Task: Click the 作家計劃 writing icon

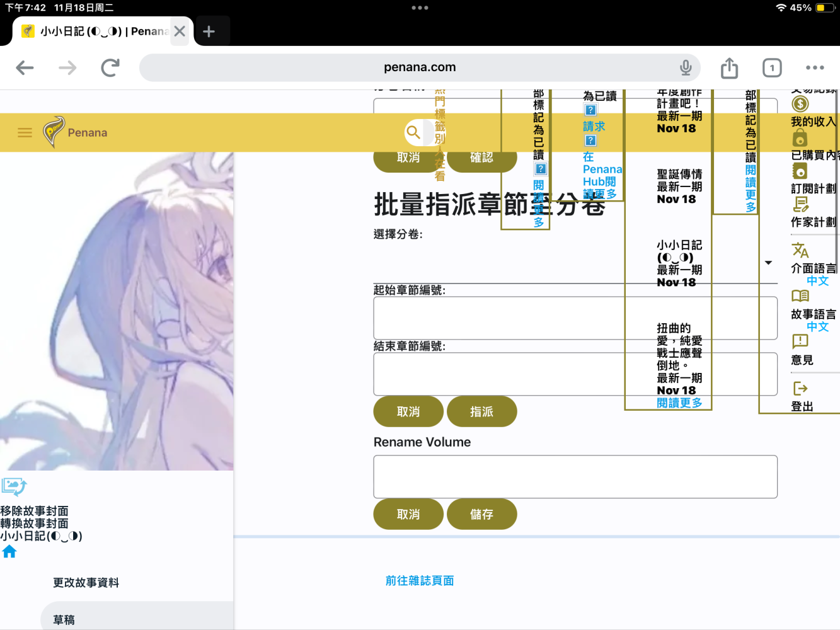Action: pos(800,204)
